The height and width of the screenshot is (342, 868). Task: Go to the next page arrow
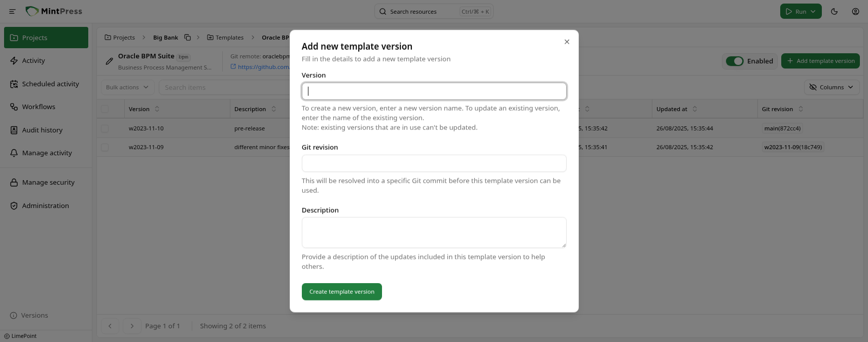(x=132, y=326)
